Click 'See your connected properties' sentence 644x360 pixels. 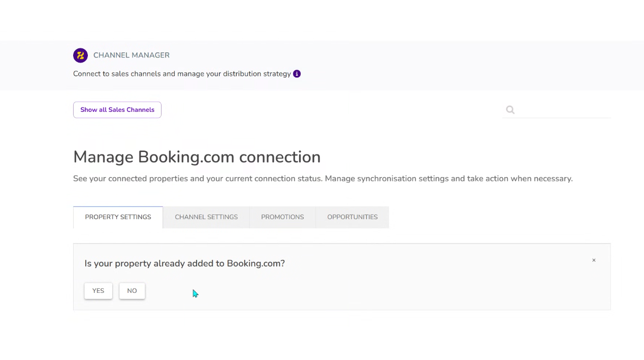(x=198, y=178)
